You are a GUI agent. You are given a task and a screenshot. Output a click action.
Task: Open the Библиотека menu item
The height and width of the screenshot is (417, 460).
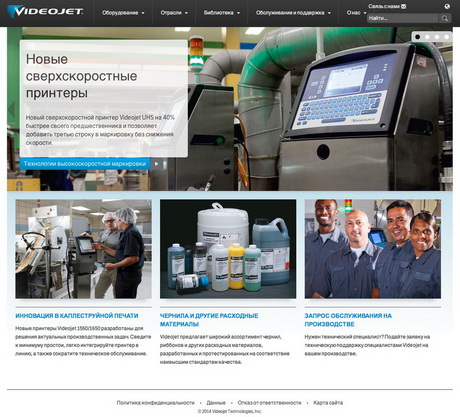coord(219,13)
